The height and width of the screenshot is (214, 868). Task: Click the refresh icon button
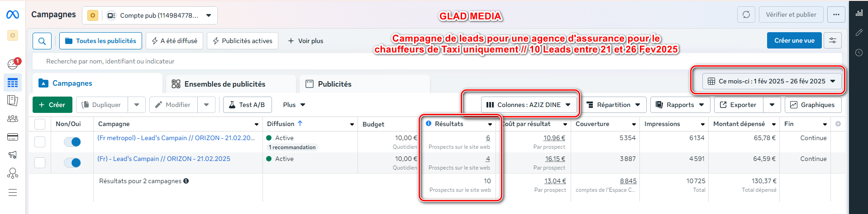click(x=746, y=15)
